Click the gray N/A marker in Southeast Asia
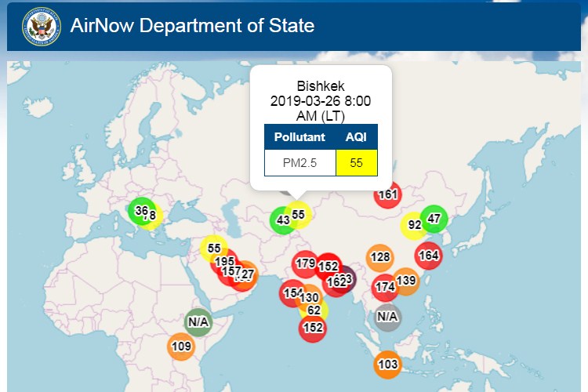 point(387,317)
